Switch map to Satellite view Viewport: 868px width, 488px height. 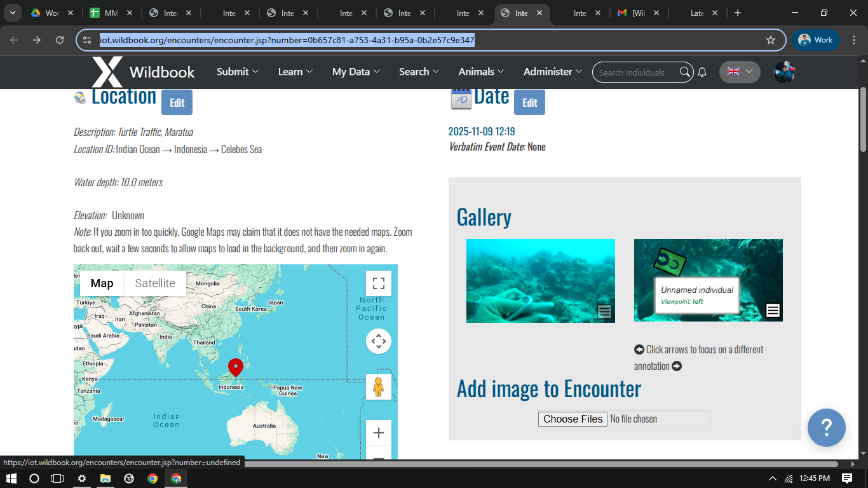tap(155, 283)
